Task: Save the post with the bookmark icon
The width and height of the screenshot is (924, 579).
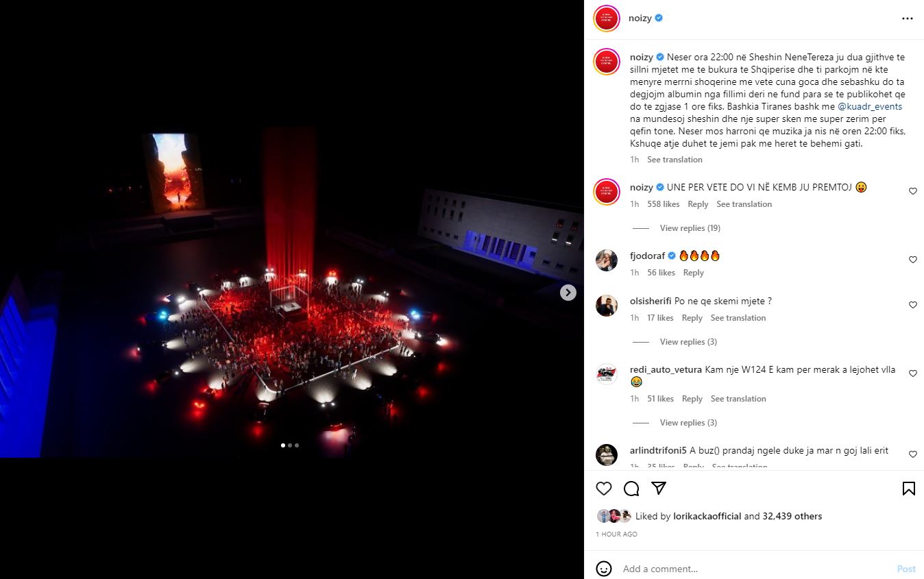Action: pos(908,489)
